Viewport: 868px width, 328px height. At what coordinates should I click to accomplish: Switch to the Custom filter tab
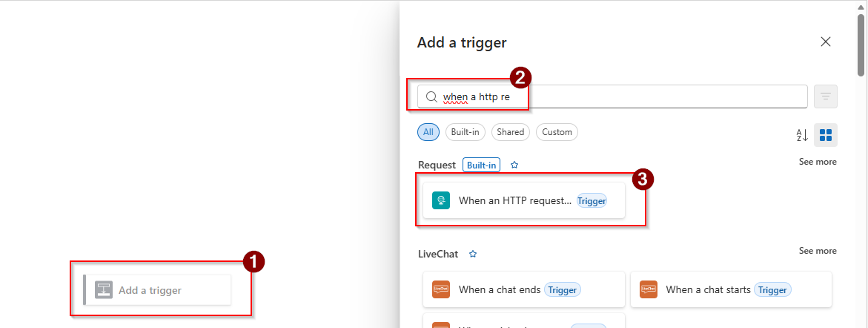[557, 132]
